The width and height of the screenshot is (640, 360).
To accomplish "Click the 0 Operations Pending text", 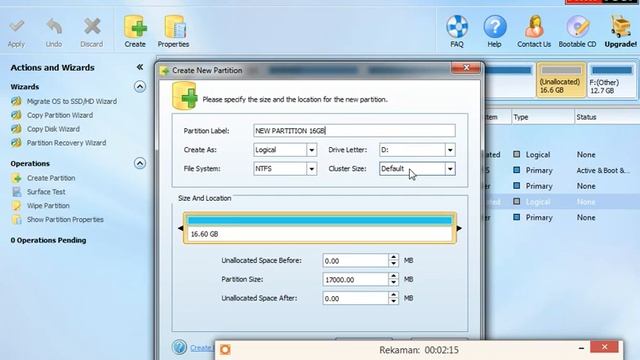I will [x=48, y=240].
